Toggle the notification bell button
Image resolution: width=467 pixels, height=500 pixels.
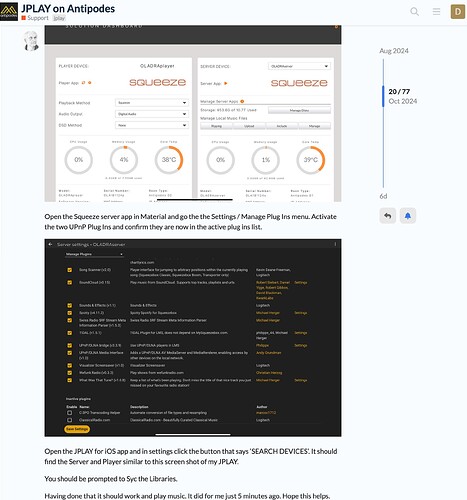pos(408,216)
